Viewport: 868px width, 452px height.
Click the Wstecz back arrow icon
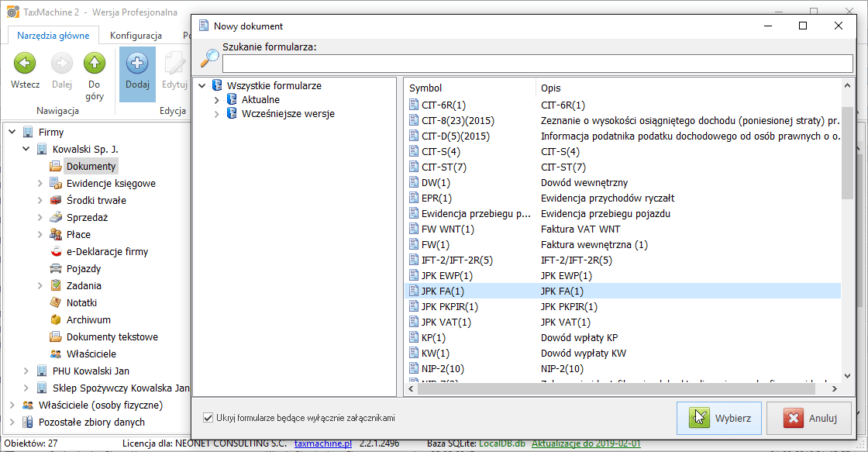click(x=25, y=64)
